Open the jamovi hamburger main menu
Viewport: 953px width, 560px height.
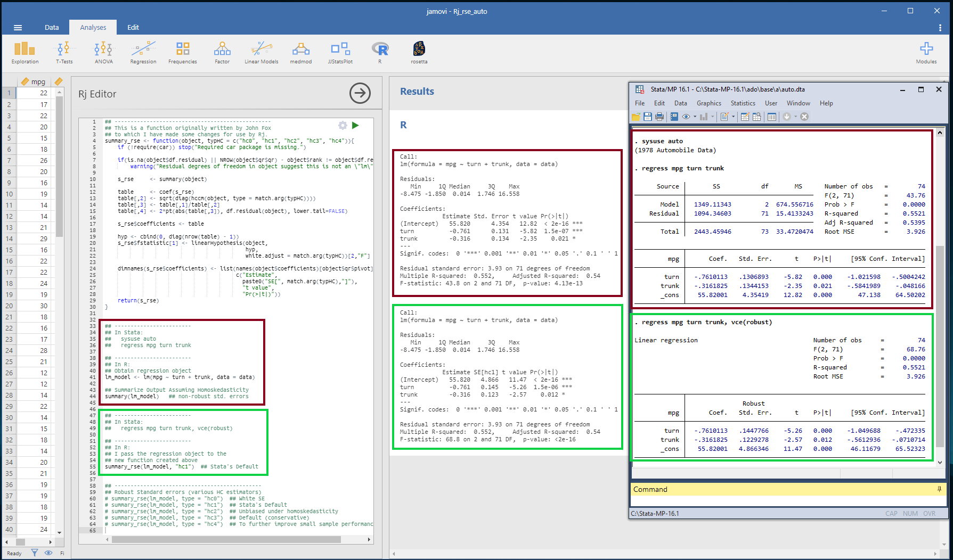[18, 28]
